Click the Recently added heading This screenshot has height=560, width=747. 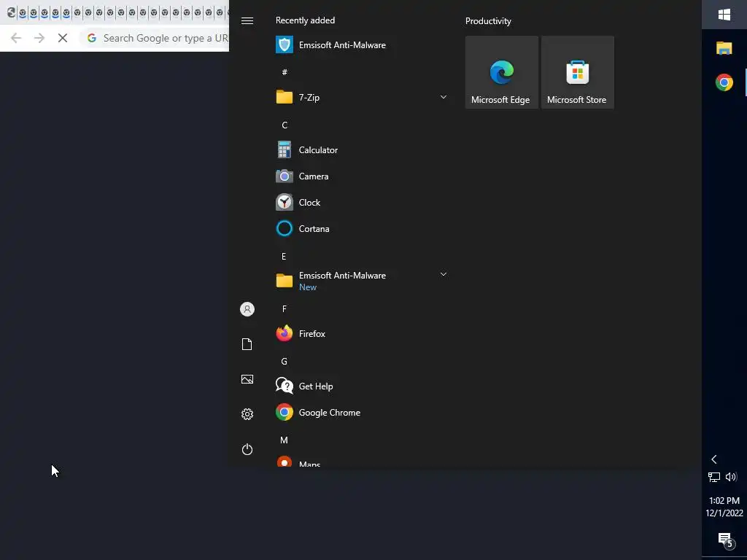306,20
